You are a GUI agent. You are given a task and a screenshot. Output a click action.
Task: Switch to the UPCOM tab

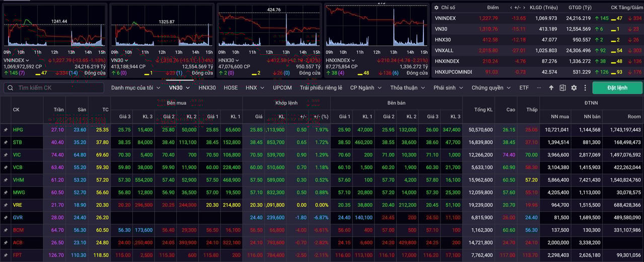point(282,88)
